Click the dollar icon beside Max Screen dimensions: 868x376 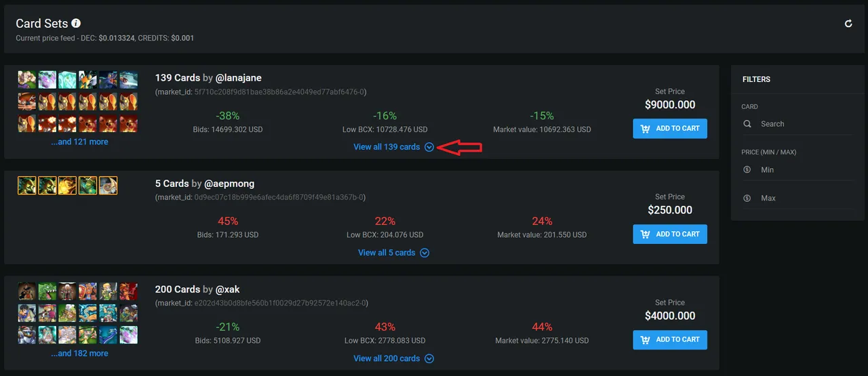tap(747, 199)
